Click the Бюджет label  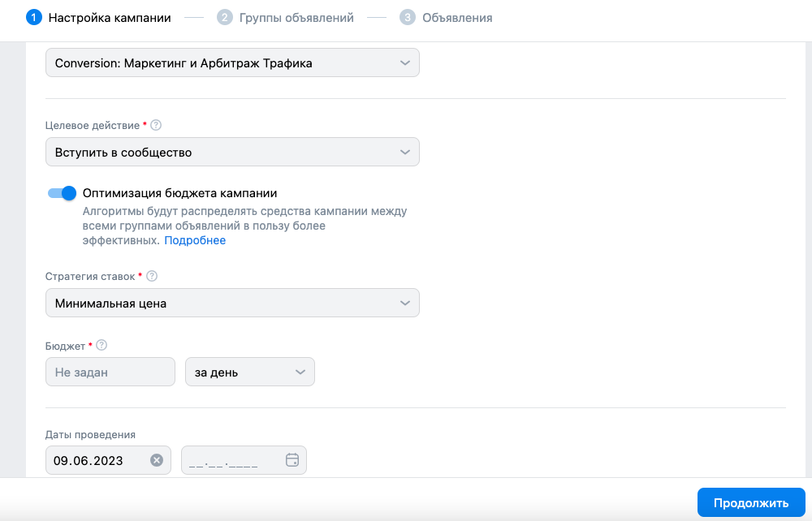click(65, 347)
